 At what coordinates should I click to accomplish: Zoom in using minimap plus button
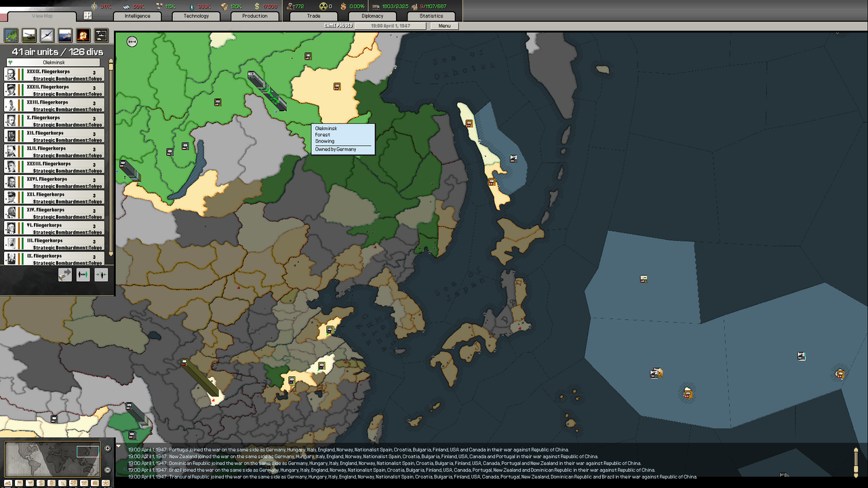click(x=107, y=448)
